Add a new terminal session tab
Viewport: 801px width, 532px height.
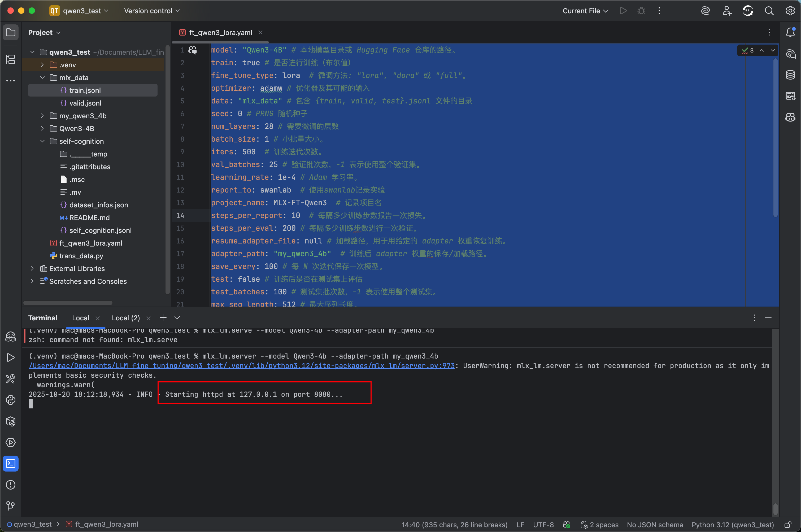(163, 317)
